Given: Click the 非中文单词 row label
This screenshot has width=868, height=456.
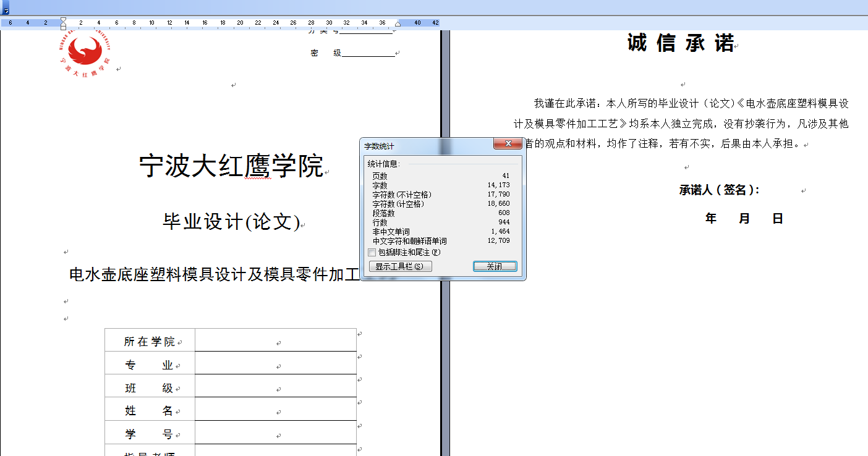Looking at the screenshot, I should point(391,232).
